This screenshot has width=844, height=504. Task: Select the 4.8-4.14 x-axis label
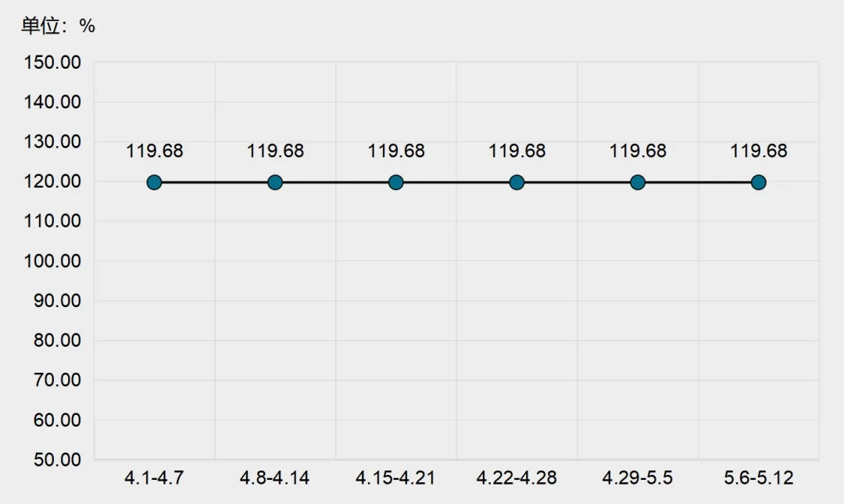click(274, 478)
